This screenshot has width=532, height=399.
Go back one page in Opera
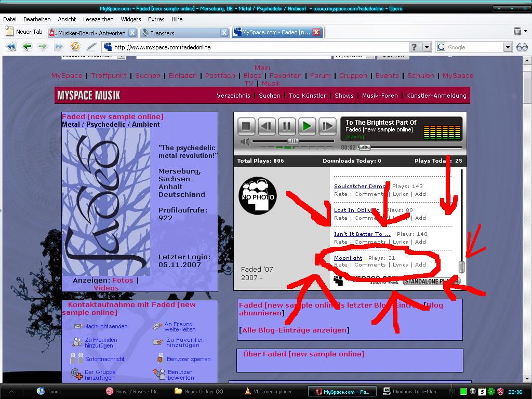(27, 46)
